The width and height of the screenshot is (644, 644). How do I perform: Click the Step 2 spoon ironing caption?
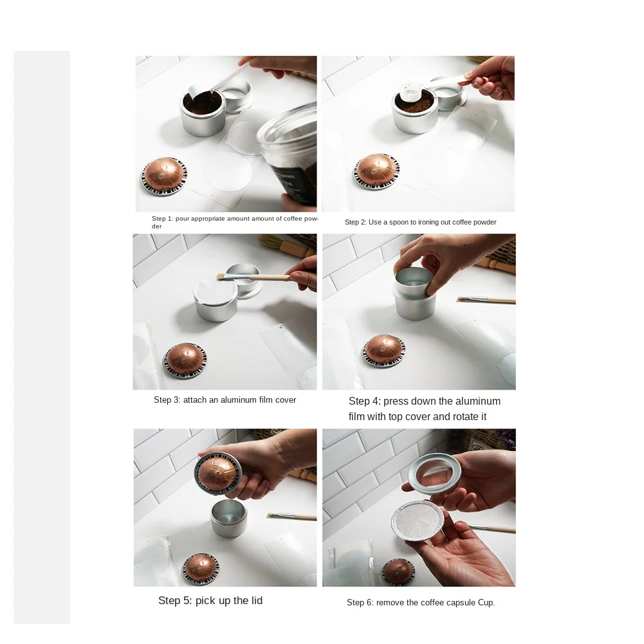tap(421, 222)
